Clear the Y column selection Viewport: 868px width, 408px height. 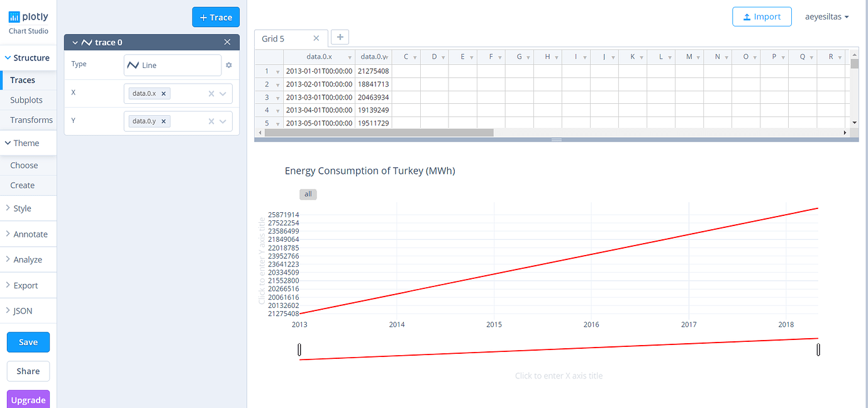point(211,122)
